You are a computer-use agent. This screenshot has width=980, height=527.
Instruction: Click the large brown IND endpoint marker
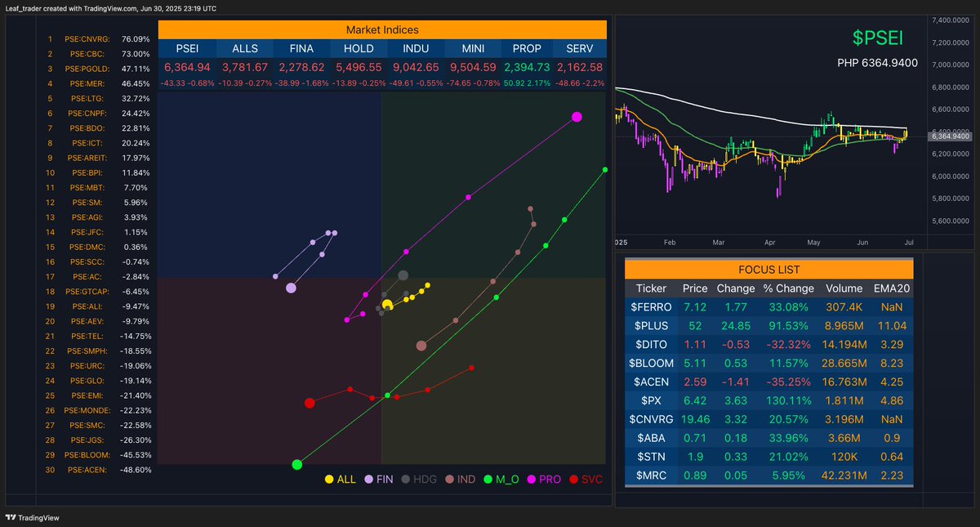[421, 346]
